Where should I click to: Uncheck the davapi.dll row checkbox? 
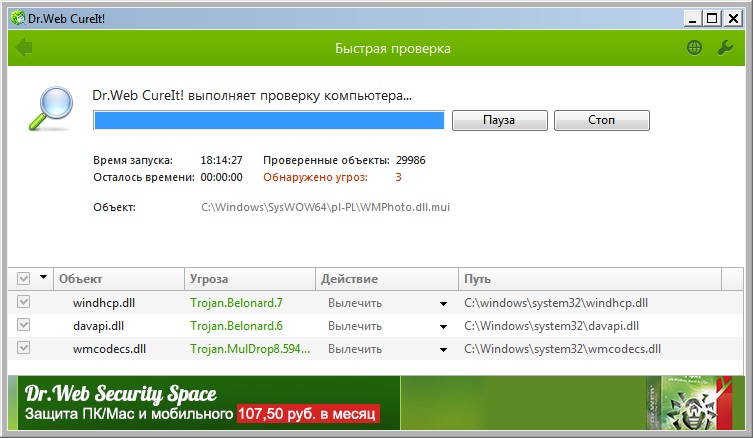pyautogui.click(x=24, y=325)
